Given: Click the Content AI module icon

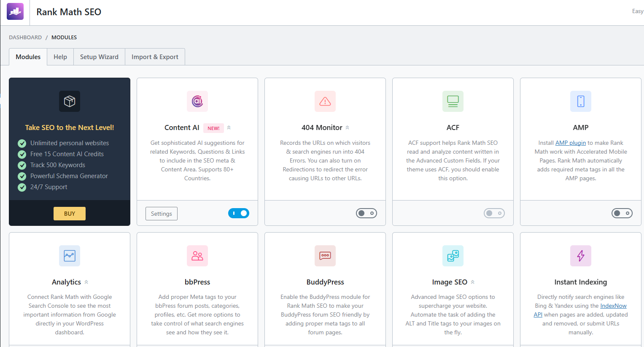Looking at the screenshot, I should click(x=197, y=101).
